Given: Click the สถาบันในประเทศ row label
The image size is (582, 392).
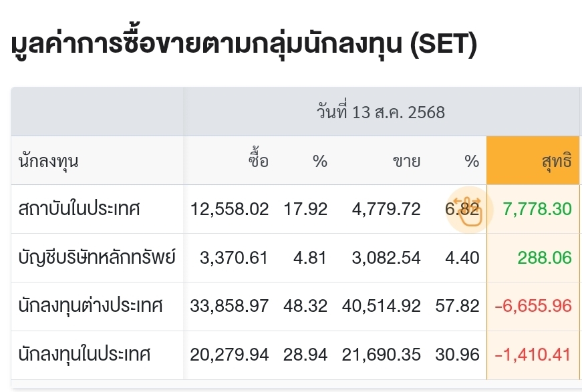Looking at the screenshot, I should (79, 208).
